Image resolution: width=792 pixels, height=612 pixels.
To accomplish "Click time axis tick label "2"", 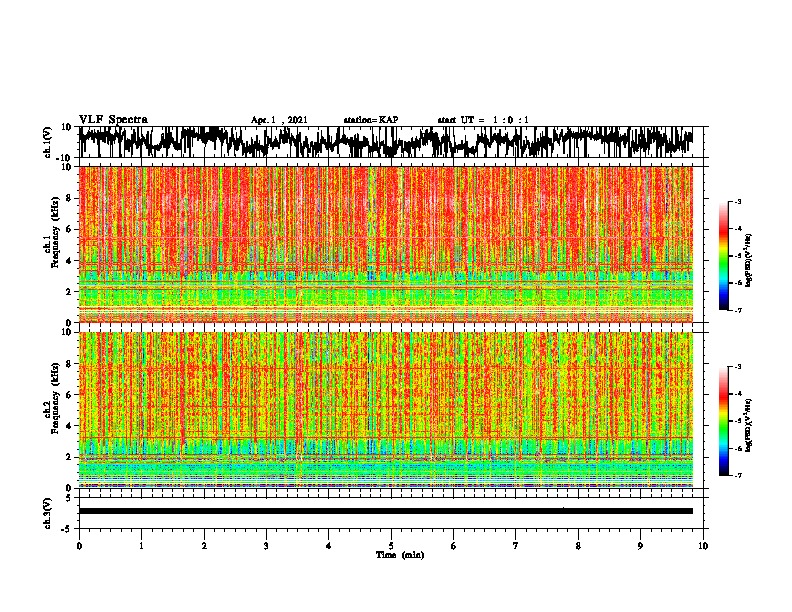I will pyautogui.click(x=204, y=546).
